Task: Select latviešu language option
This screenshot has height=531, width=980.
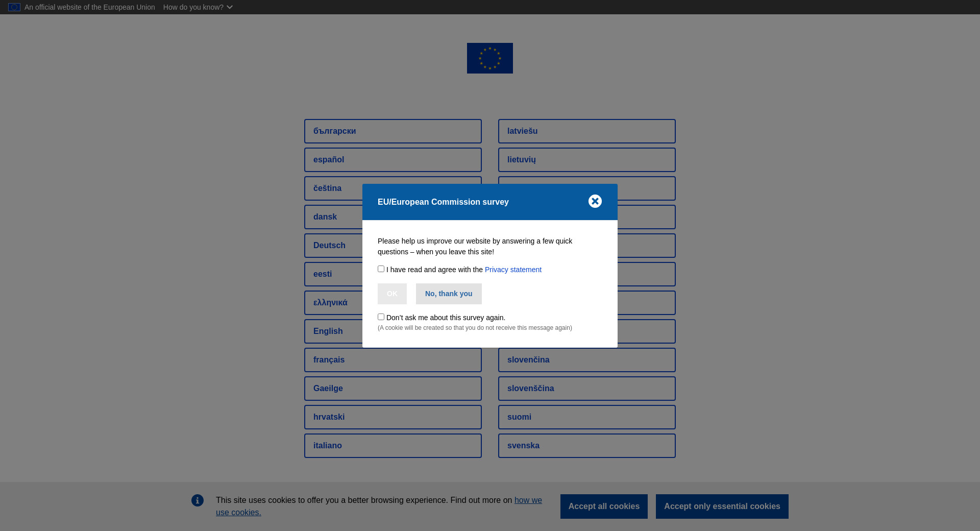Action: click(x=586, y=131)
